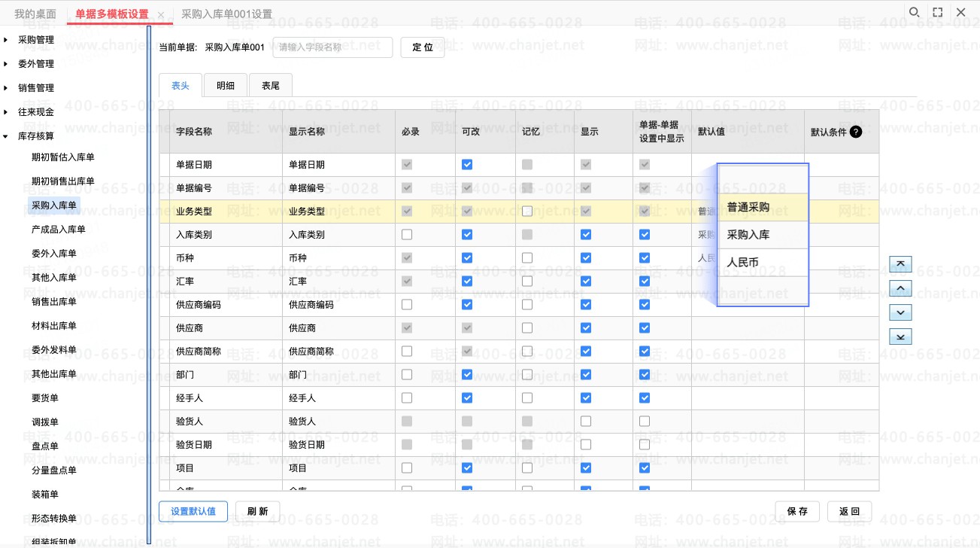The image size is (980, 548).
Task: Toggle 单据设置中显示 checkbox for 经手人
Action: [x=645, y=397]
